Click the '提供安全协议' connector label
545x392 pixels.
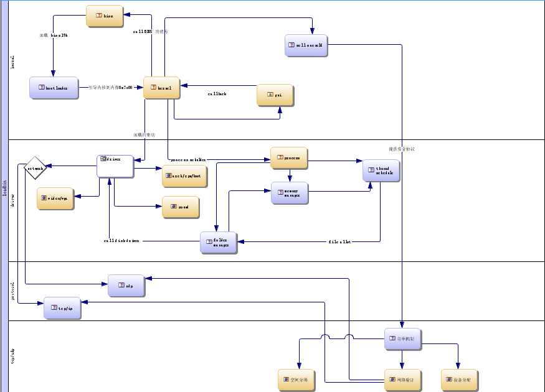[402, 149]
